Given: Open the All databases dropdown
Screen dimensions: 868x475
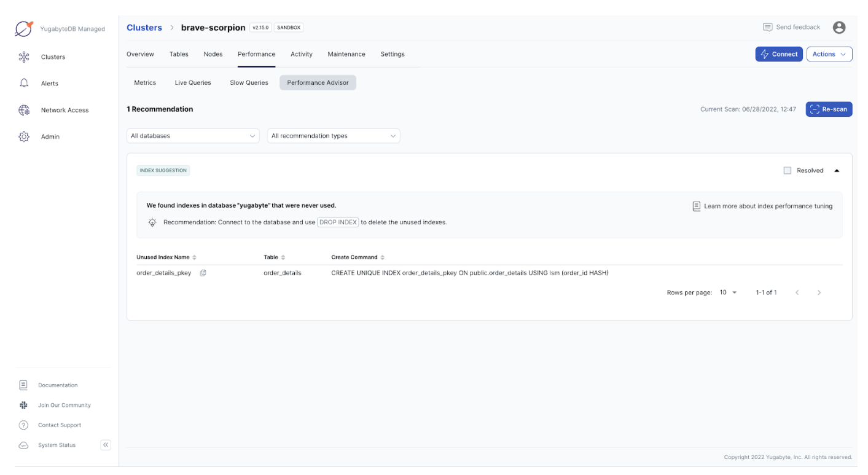Looking at the screenshot, I should tap(192, 135).
